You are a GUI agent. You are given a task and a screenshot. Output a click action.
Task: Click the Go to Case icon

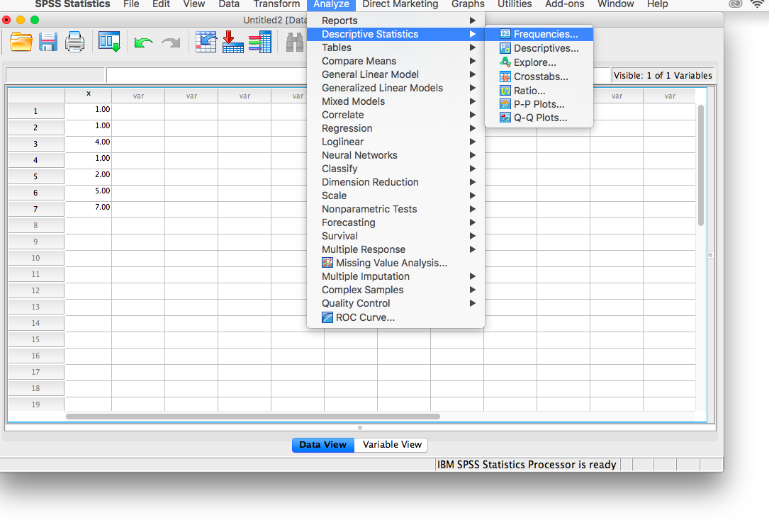tap(206, 43)
